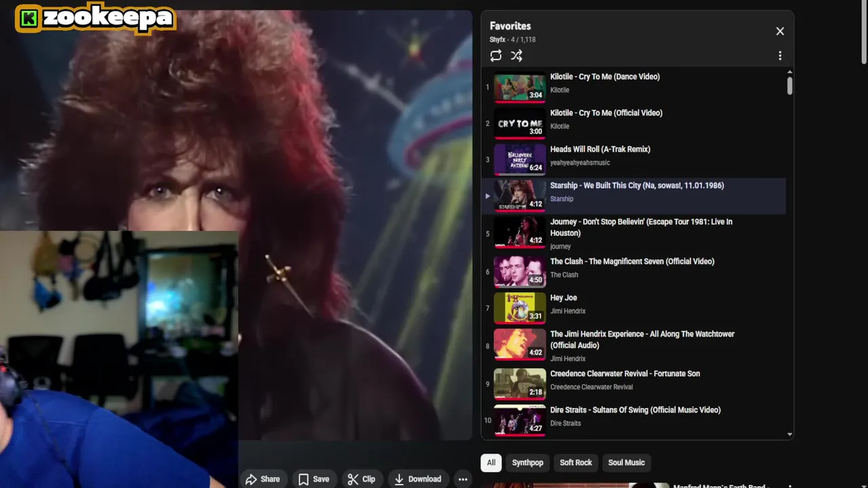Click the Fortunate Son video thumbnail
The height and width of the screenshot is (488, 868).
[519, 384]
